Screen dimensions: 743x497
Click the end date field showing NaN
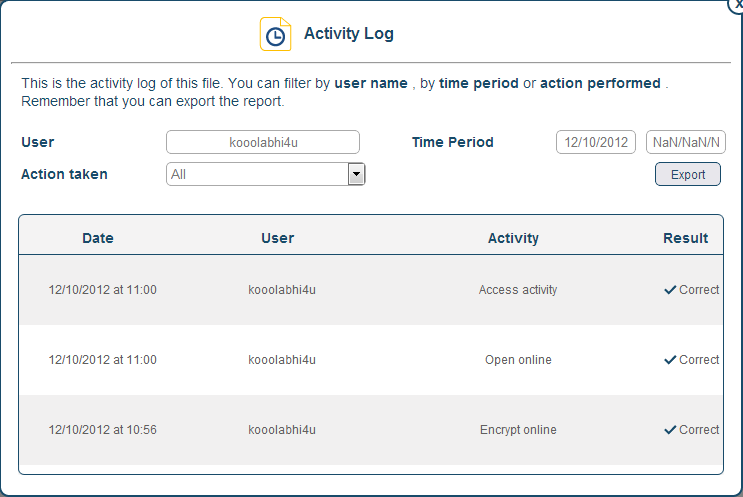point(686,142)
